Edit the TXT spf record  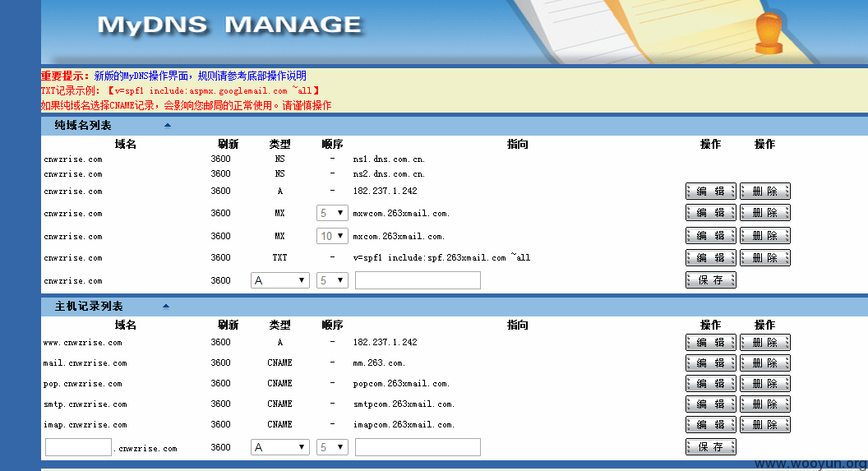click(x=711, y=258)
